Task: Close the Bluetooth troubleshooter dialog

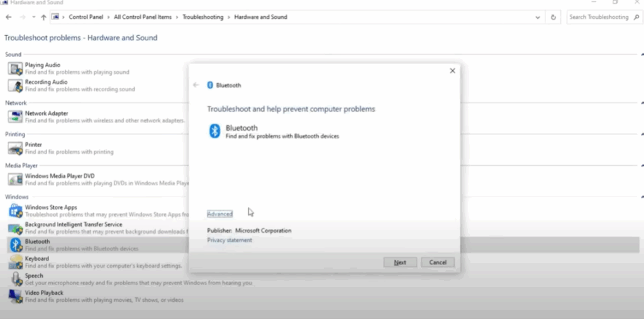Action: 452,71
